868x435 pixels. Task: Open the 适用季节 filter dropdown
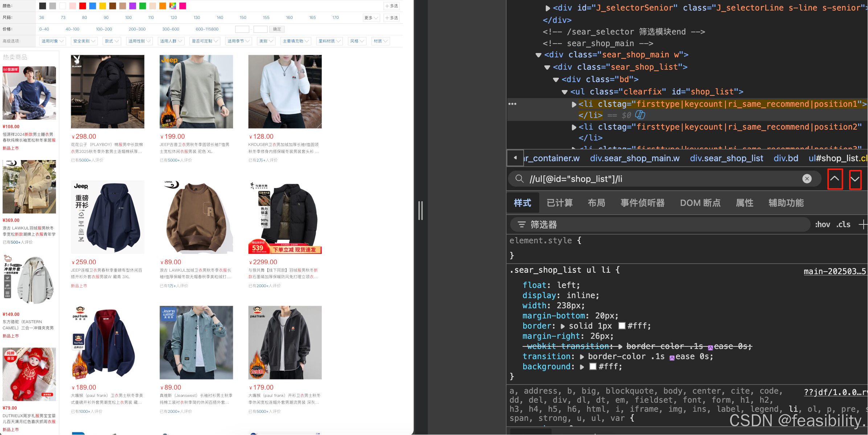click(239, 41)
